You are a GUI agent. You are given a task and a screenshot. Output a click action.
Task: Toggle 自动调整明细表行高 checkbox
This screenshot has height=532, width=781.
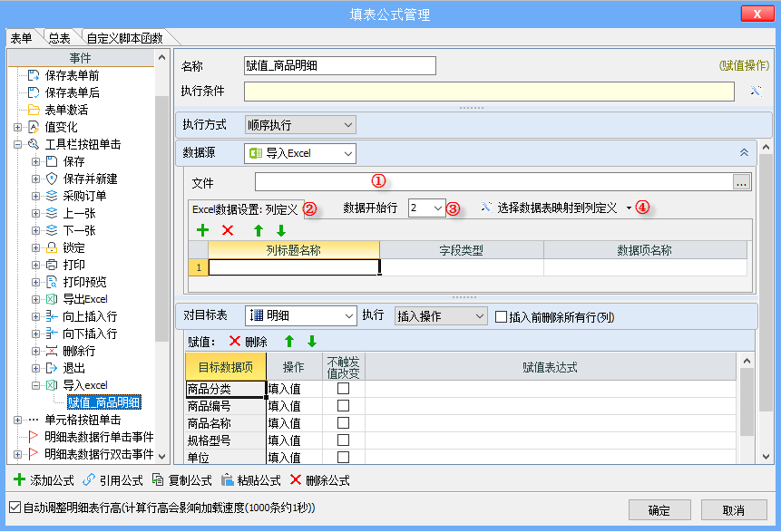pyautogui.click(x=15, y=508)
